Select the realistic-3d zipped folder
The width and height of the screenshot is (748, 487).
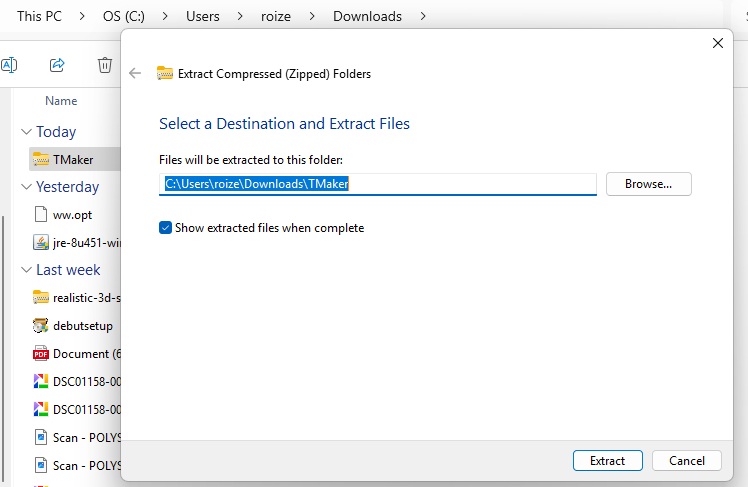tap(76, 298)
